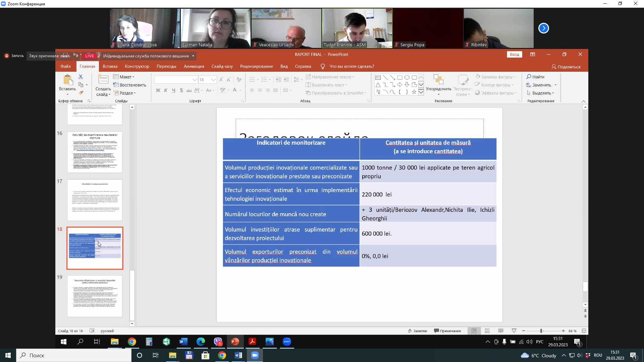Click the Найти find button
Screen dimensions: 644x362
pos(535,77)
